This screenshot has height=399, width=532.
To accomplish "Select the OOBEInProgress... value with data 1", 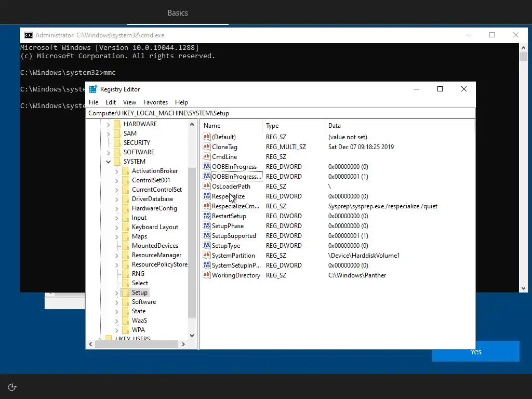I will tap(236, 177).
